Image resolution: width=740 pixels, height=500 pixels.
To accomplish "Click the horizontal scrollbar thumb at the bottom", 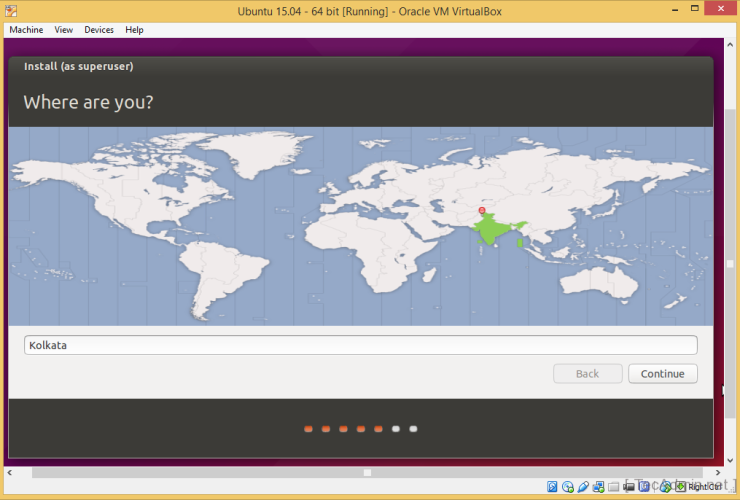I will [367, 472].
